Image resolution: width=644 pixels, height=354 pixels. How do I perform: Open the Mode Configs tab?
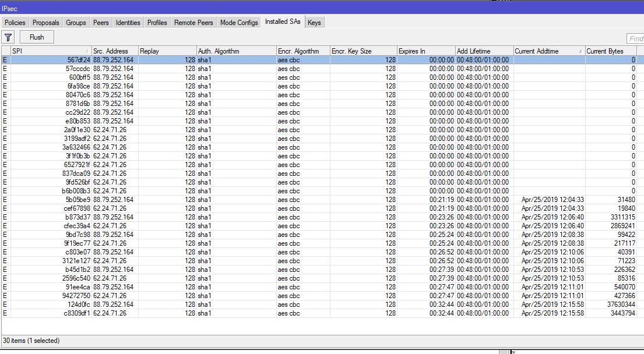239,23
